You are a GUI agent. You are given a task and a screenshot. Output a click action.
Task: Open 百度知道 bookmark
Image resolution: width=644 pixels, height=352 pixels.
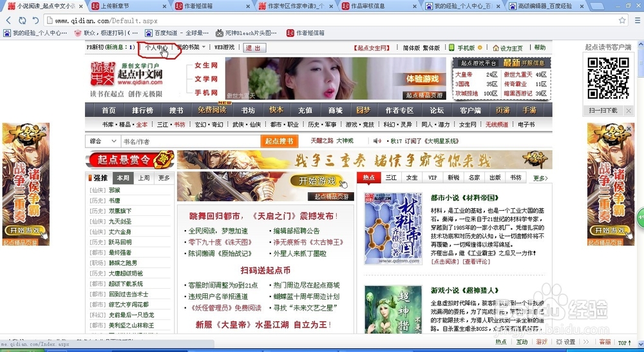tap(177, 33)
